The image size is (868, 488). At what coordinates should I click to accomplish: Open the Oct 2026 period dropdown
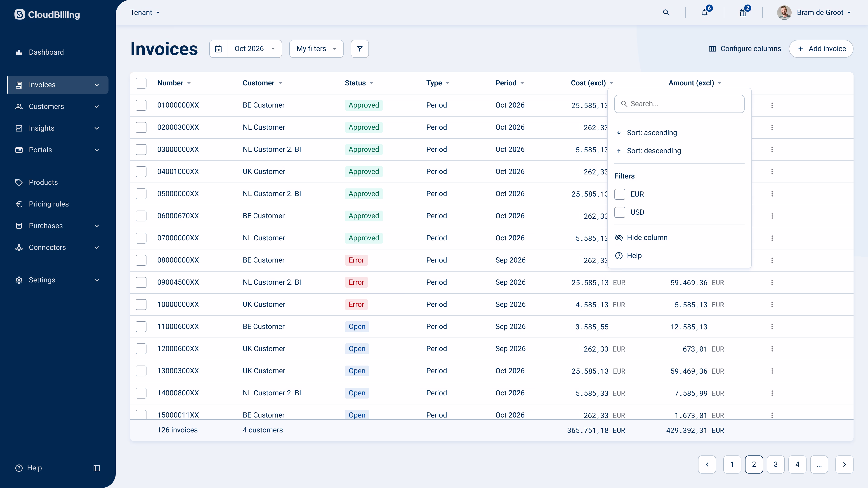click(254, 49)
